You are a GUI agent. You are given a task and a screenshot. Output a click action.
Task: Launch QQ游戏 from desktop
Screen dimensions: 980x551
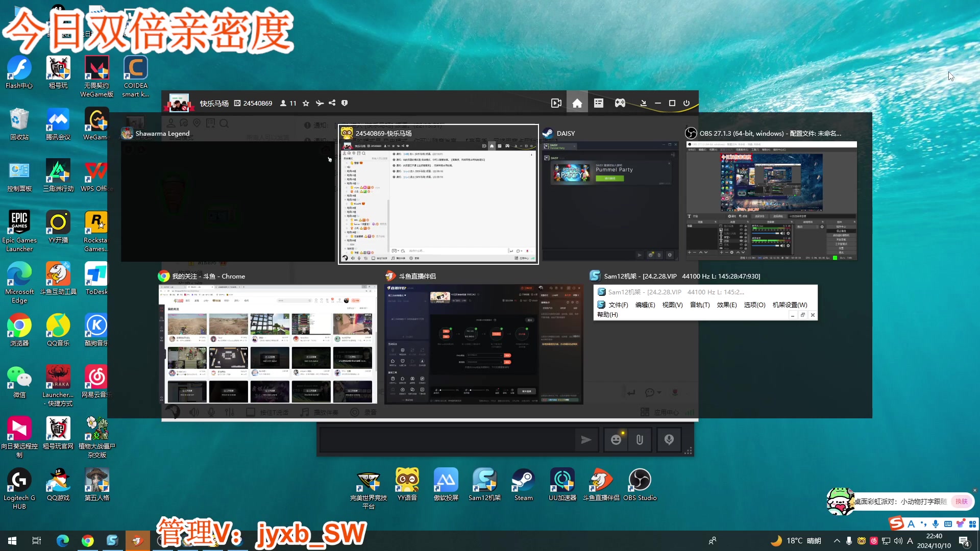58,484
